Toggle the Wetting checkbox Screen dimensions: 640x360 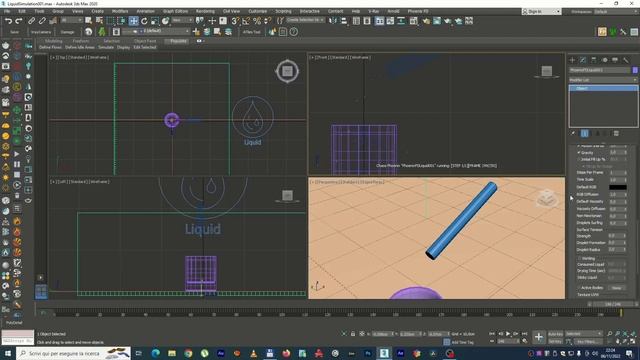pyautogui.click(x=579, y=258)
